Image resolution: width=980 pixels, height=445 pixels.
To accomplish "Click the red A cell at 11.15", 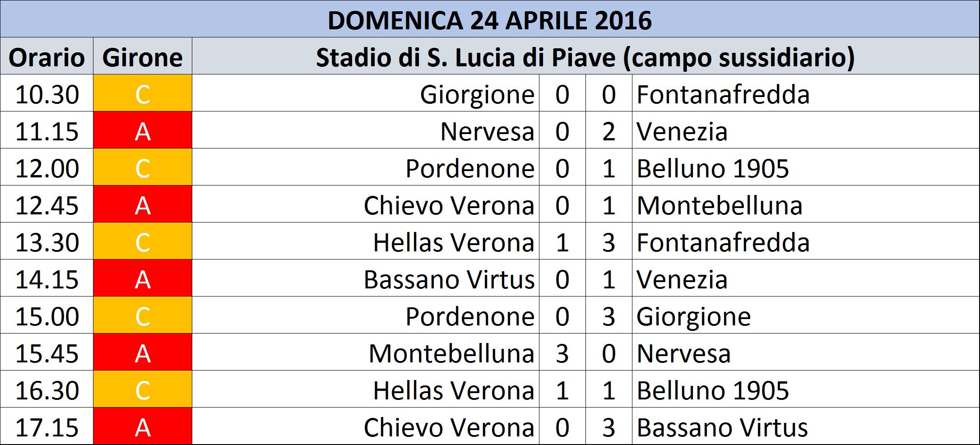I will (143, 130).
